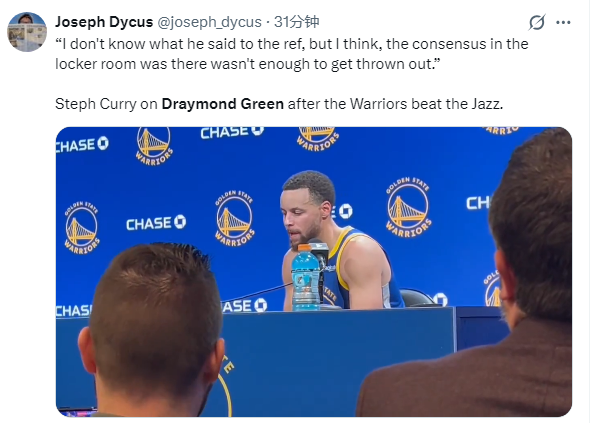This screenshot has width=591, height=423.
Task: Click the mid-left CHASE logo with octagon
Action: click(x=156, y=223)
